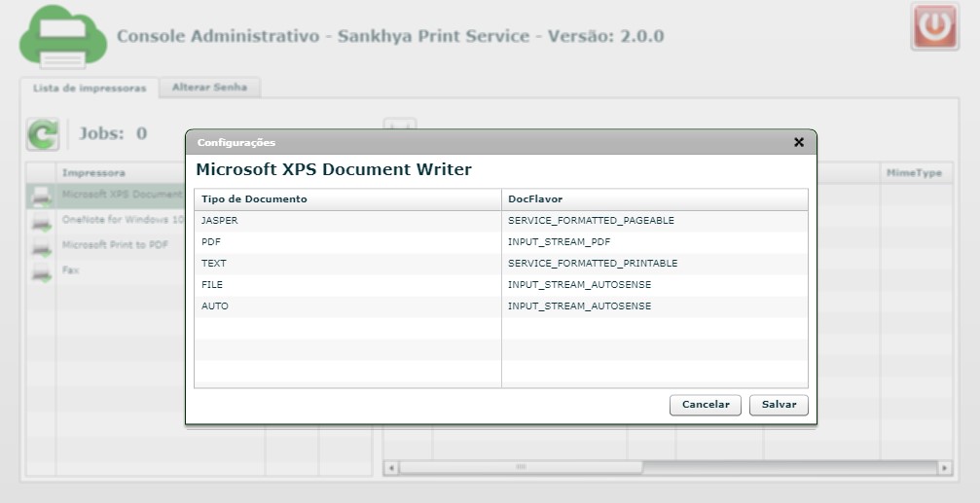Select the Microsoft Print to PDF printer name

click(x=115, y=245)
